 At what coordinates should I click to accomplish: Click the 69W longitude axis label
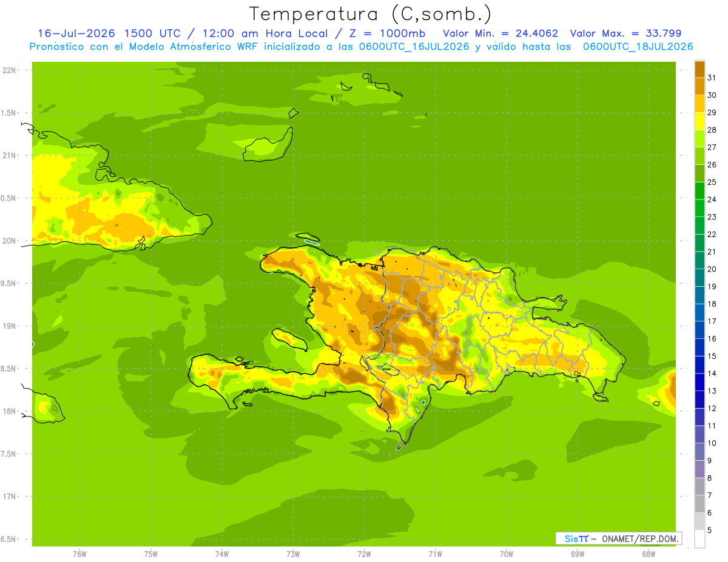click(x=578, y=554)
